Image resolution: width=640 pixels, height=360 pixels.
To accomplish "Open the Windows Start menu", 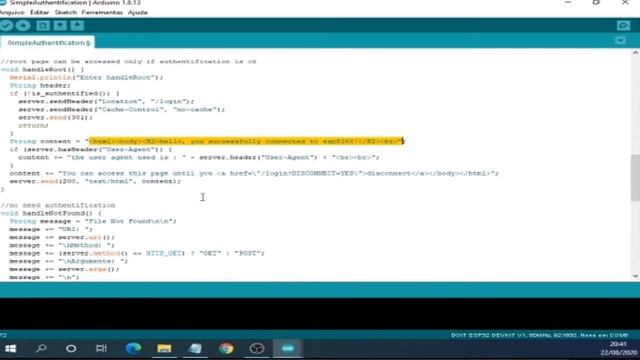I will [x=11, y=349].
